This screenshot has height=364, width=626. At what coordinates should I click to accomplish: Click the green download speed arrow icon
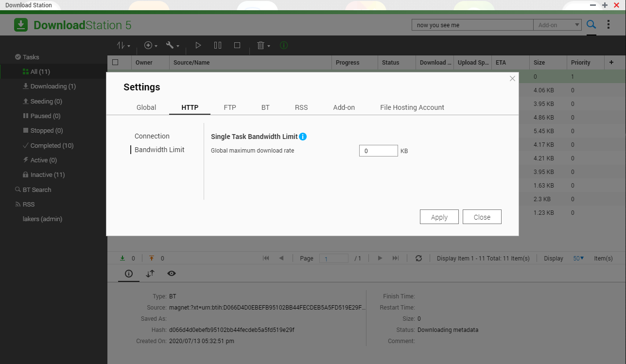[122, 258]
